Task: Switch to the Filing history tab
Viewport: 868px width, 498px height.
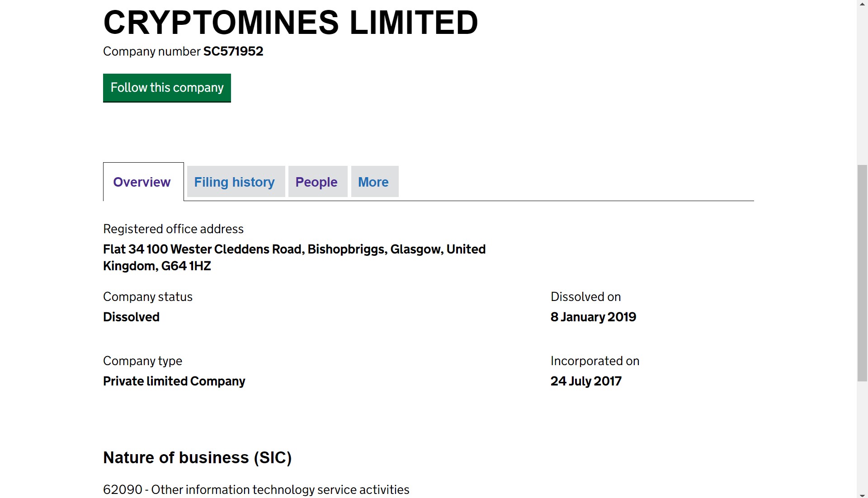Action: pyautogui.click(x=234, y=182)
